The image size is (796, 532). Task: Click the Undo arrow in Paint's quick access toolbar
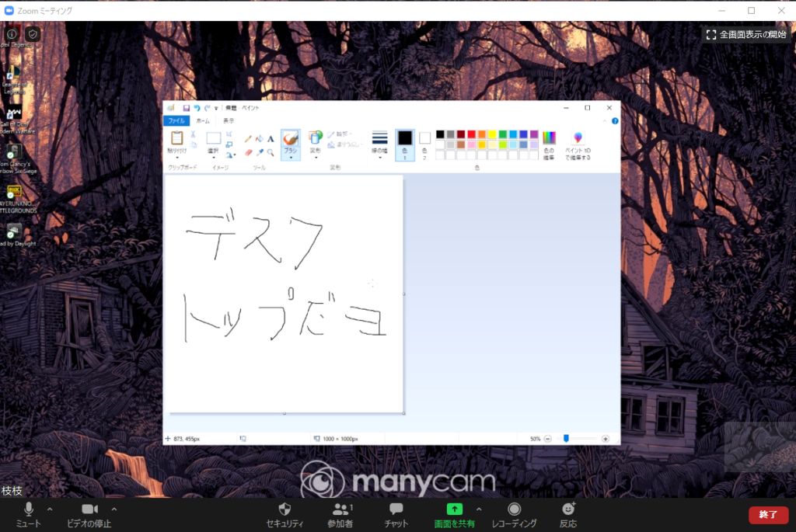[x=197, y=108]
